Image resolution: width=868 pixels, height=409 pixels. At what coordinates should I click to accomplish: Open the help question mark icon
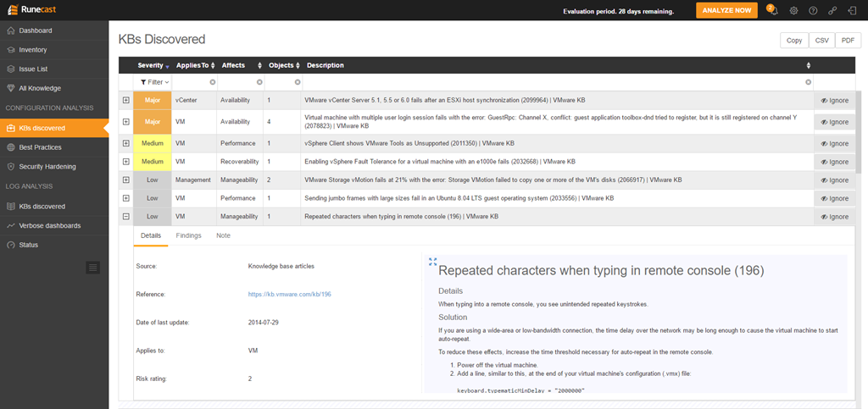click(813, 10)
